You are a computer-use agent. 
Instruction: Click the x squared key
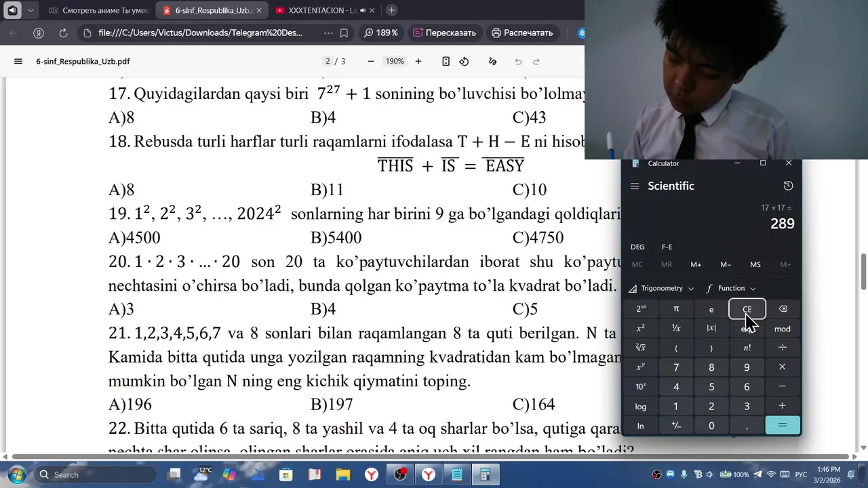641,329
